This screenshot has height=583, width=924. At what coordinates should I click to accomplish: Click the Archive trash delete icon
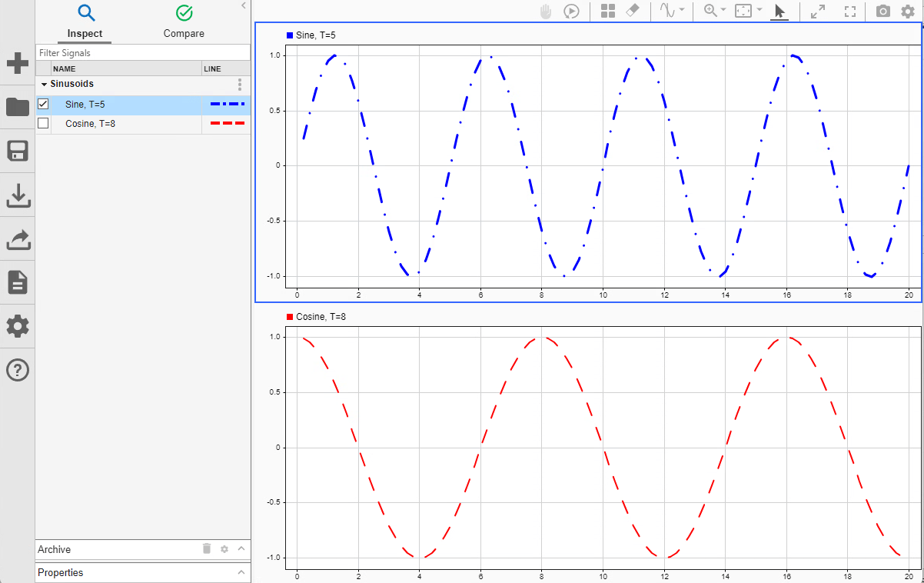point(206,548)
